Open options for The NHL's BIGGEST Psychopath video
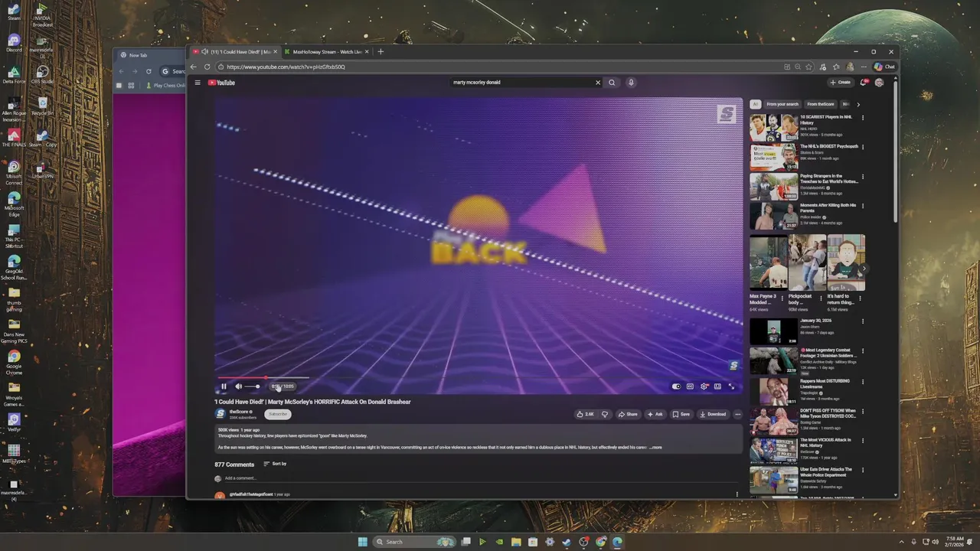This screenshot has height=551, width=980. click(863, 147)
